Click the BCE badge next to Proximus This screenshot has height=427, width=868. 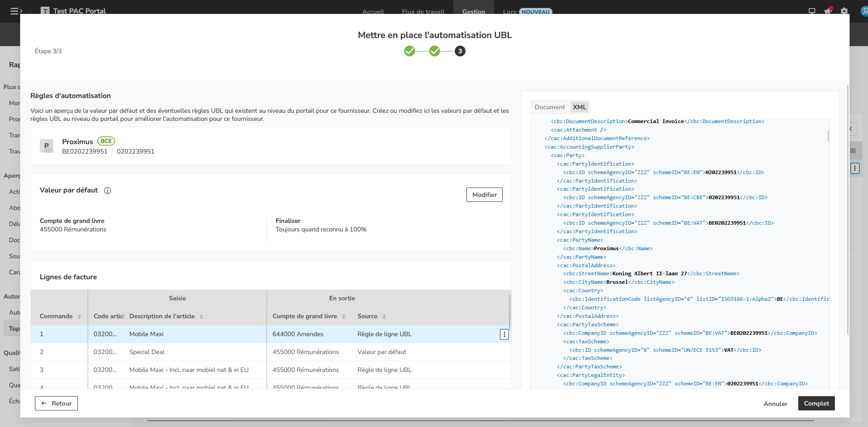click(x=106, y=141)
